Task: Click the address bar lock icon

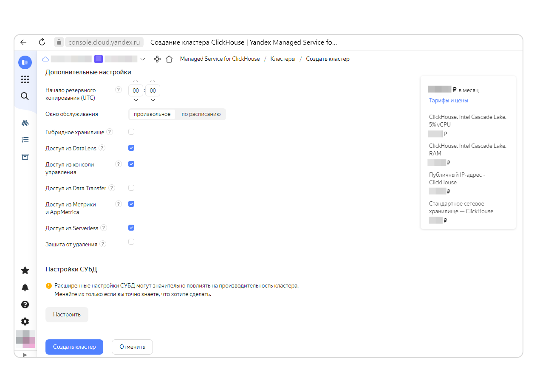Action: (59, 42)
